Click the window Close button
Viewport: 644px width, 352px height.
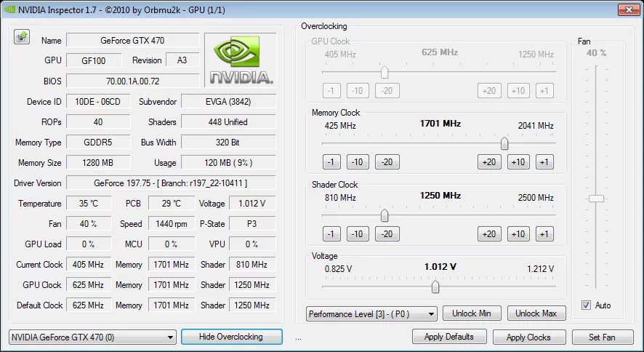629,9
